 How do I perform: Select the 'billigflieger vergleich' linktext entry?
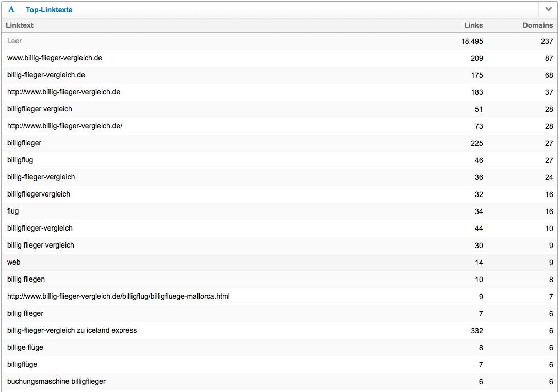coord(40,109)
